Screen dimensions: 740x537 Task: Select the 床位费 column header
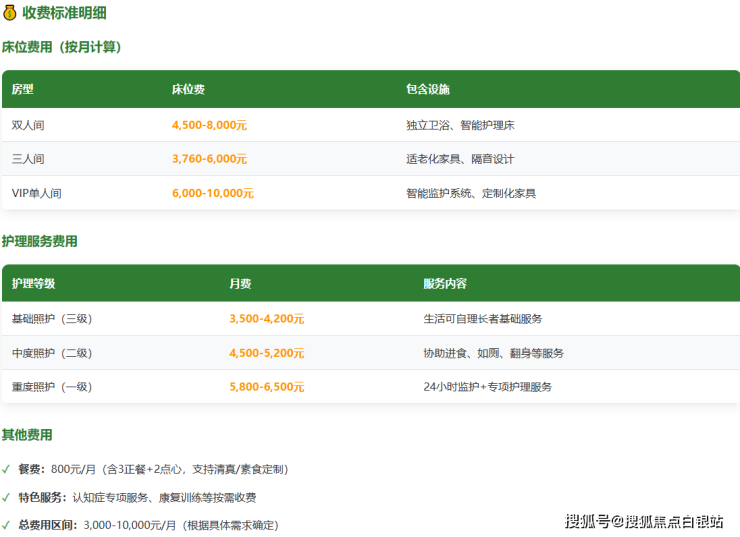[188, 89]
